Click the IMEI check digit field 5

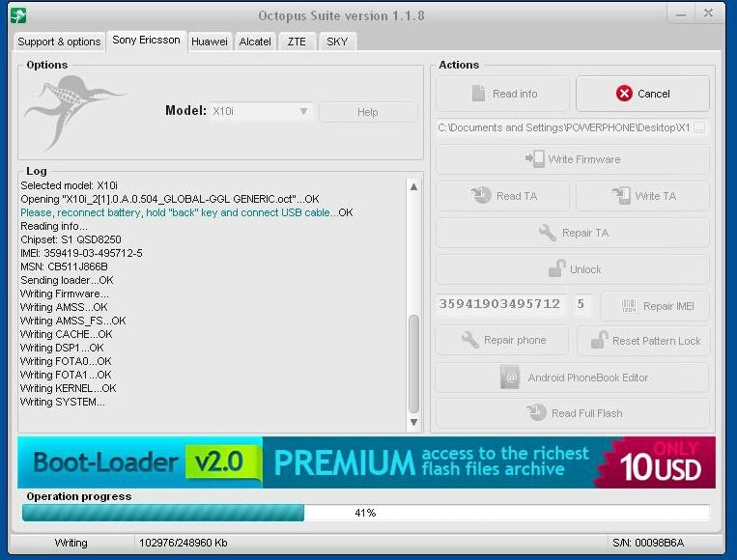pyautogui.click(x=581, y=304)
